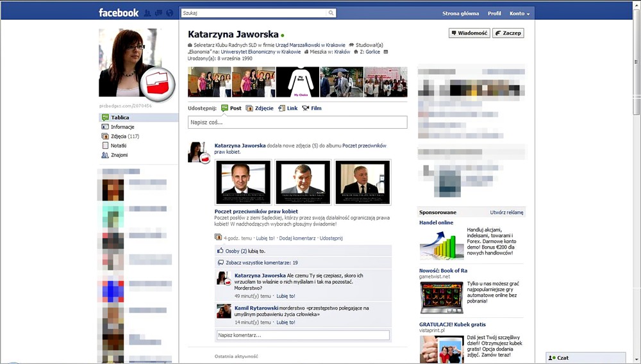Click the Zaczep button
641x364 pixels.
point(508,33)
